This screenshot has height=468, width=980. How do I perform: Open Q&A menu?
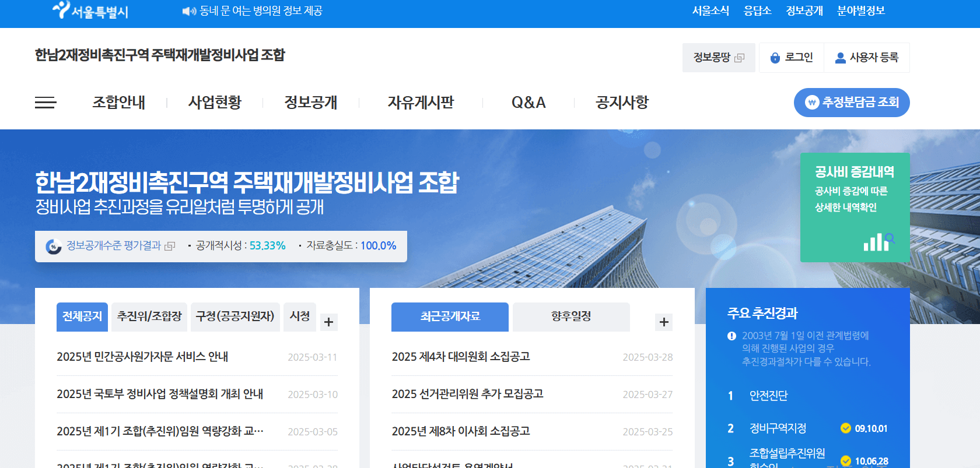(x=528, y=103)
